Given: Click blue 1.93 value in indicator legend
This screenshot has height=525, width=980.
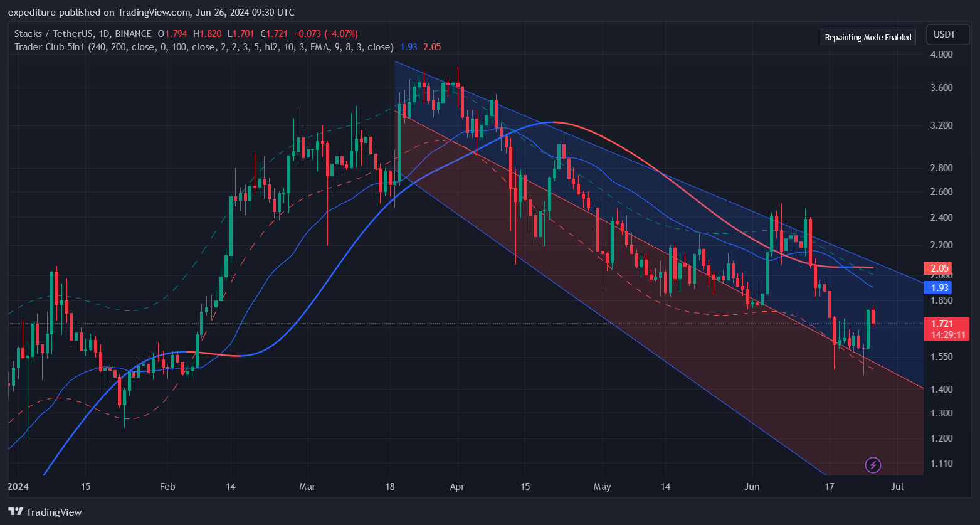Looking at the screenshot, I should tap(408, 46).
